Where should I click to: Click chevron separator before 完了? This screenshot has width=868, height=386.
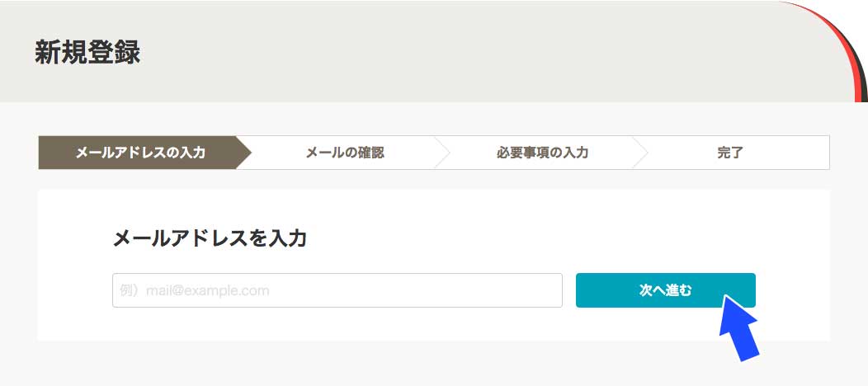640,153
